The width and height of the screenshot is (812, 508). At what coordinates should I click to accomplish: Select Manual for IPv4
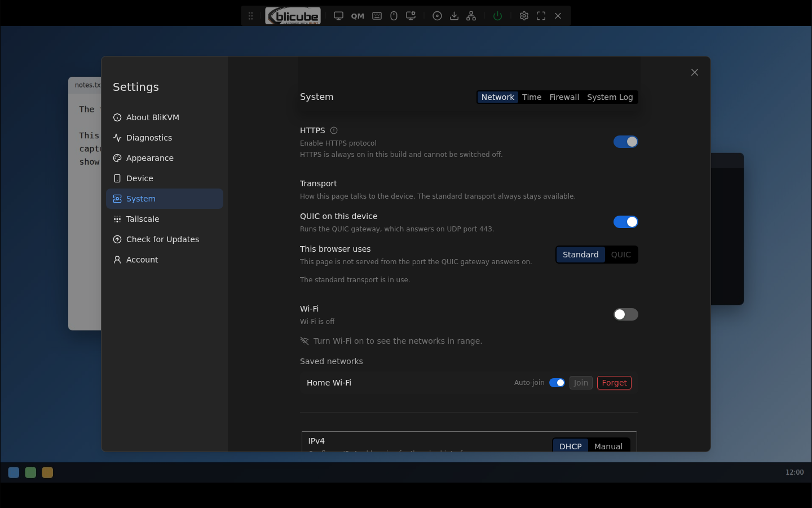608,446
